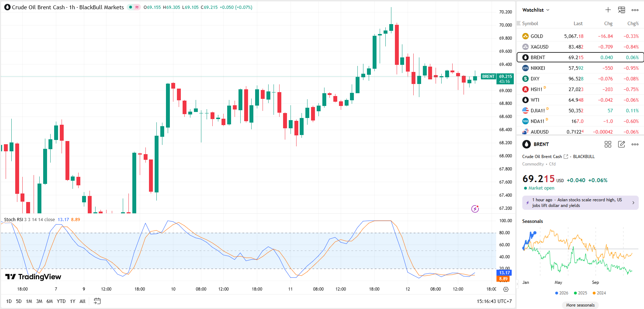Viewport: 644px width, 309px height.
Task: Open watchlist three-dot more menu
Action: [635, 10]
